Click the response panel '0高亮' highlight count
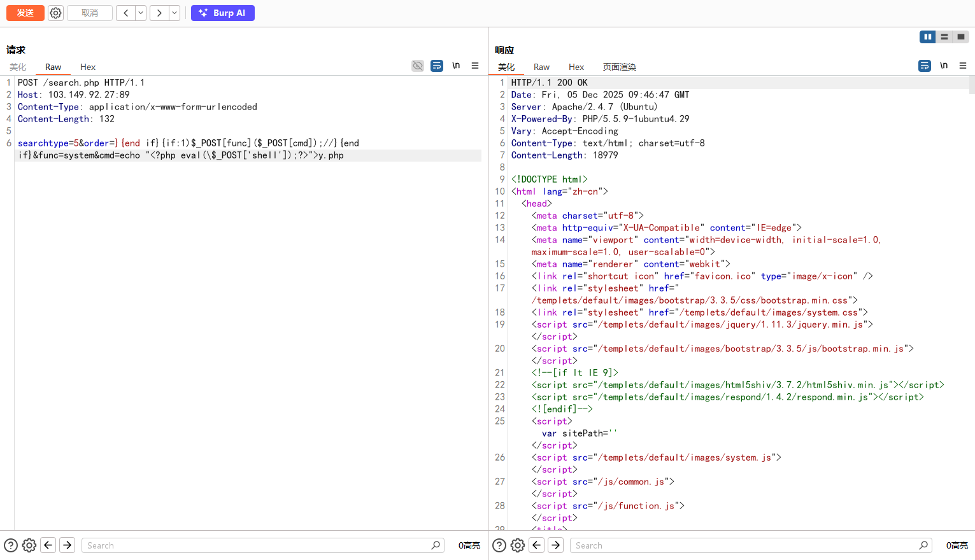The width and height of the screenshot is (975, 560). point(957,545)
